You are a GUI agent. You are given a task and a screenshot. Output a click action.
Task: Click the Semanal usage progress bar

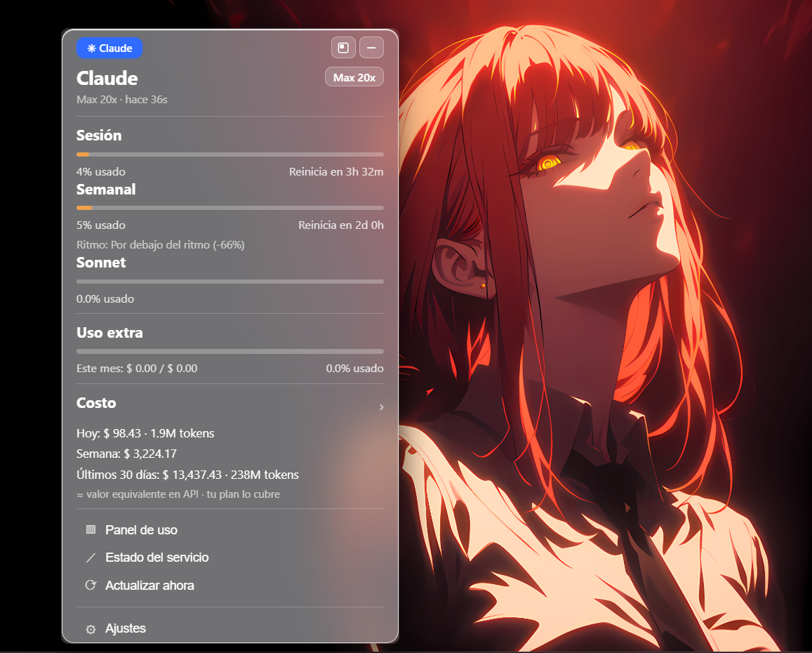point(230,208)
